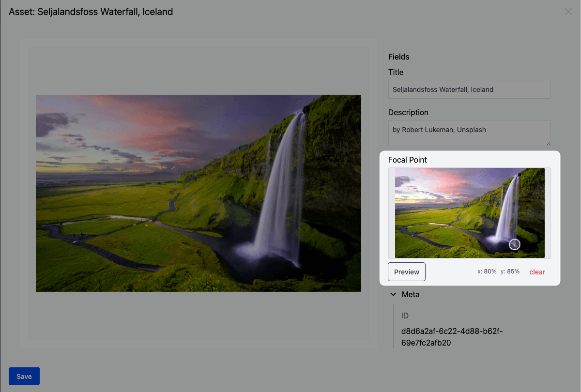Click the Title field label

click(396, 72)
